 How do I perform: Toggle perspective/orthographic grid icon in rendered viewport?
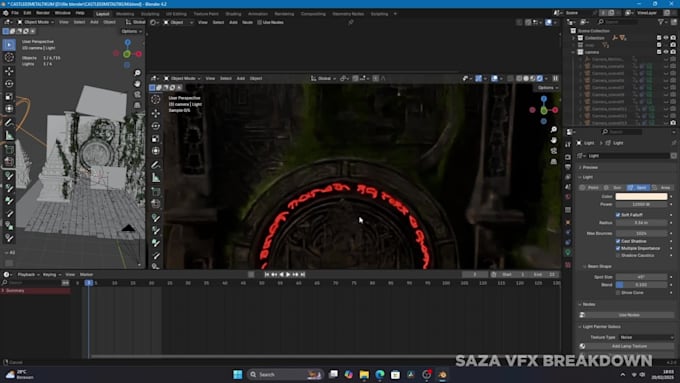(554, 161)
